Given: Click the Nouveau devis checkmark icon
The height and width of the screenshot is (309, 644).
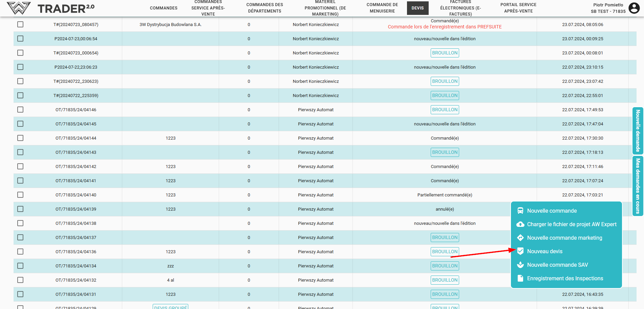Looking at the screenshot, I should [x=520, y=251].
